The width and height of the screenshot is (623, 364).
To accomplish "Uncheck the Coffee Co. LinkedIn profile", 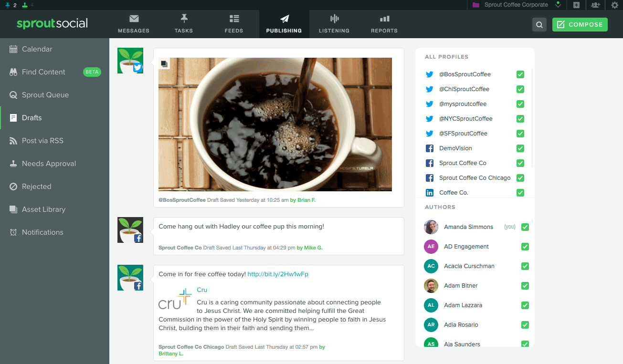I will (x=520, y=193).
